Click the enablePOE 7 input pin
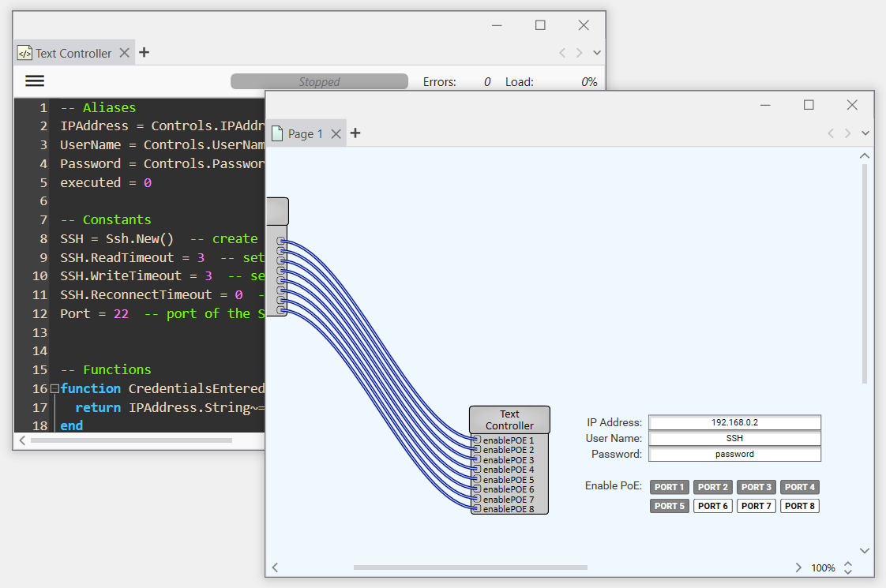 (x=477, y=500)
